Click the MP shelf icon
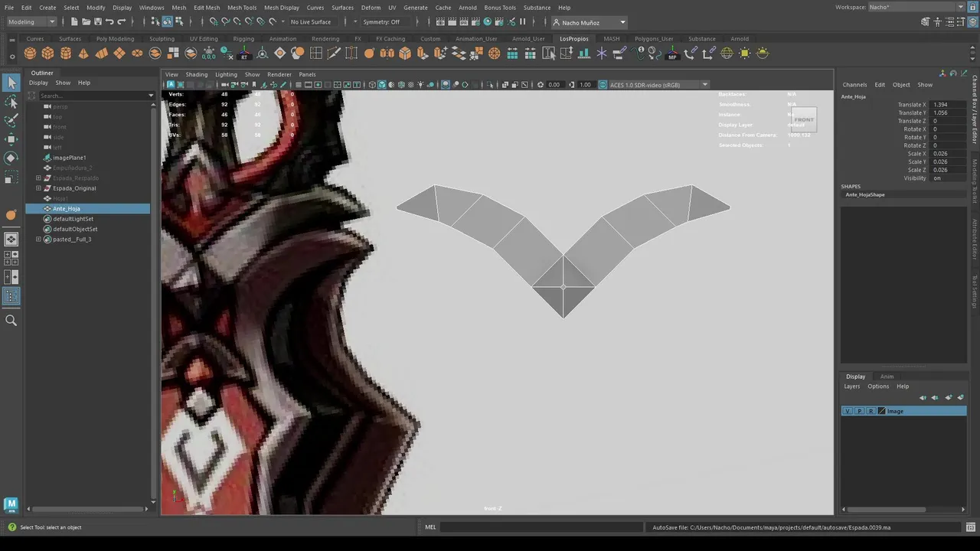Screen dimensions: 980x551 pyautogui.click(x=672, y=53)
